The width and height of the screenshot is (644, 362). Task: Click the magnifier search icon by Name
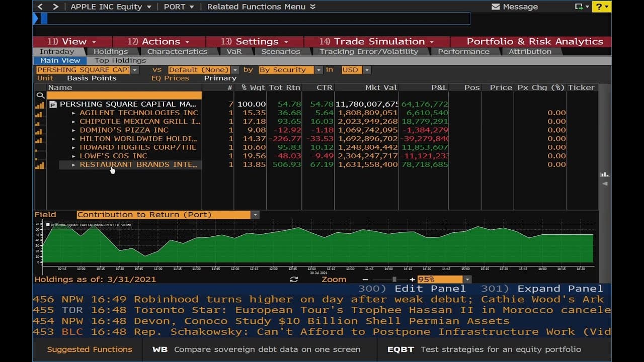pyautogui.click(x=40, y=96)
